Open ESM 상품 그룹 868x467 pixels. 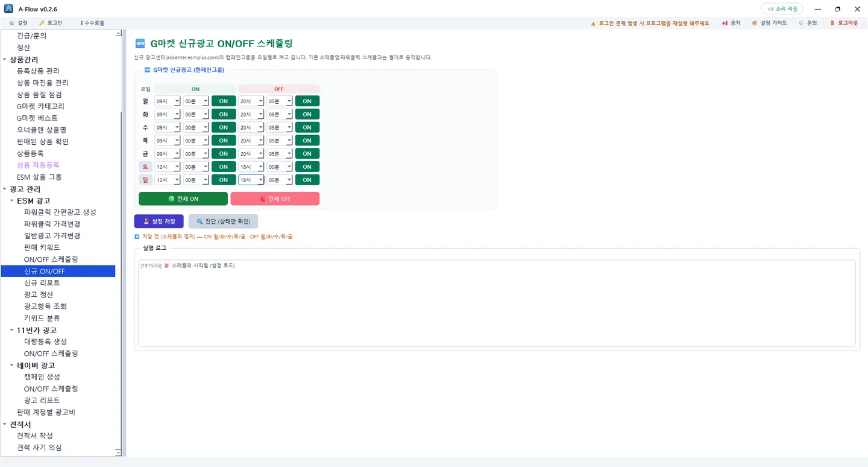(x=39, y=177)
